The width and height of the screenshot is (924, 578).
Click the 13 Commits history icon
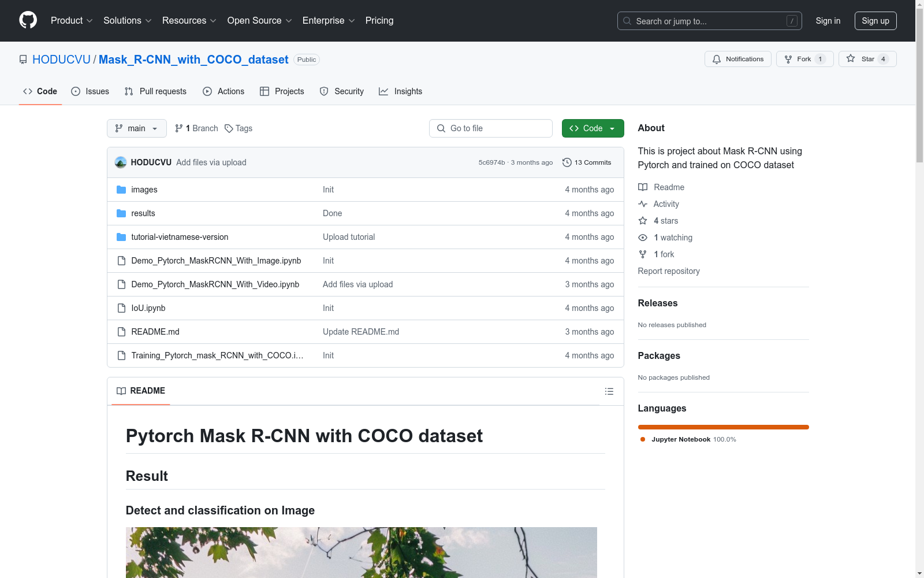tap(567, 162)
